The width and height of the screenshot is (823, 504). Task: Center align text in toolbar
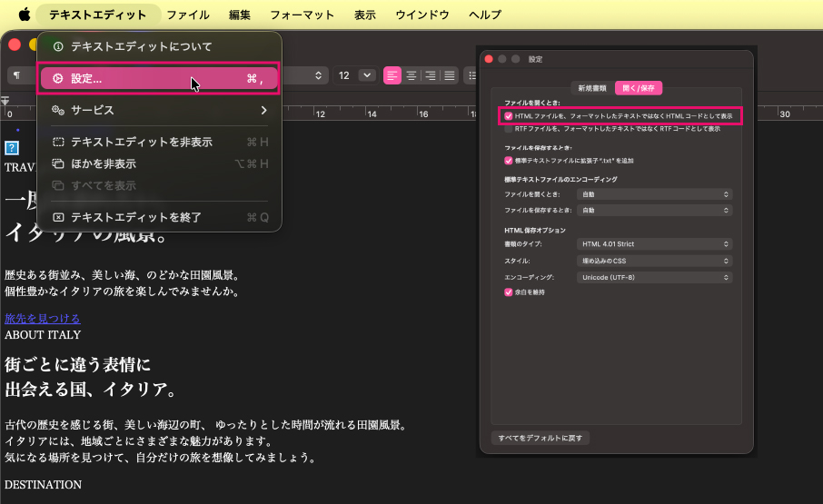click(411, 75)
